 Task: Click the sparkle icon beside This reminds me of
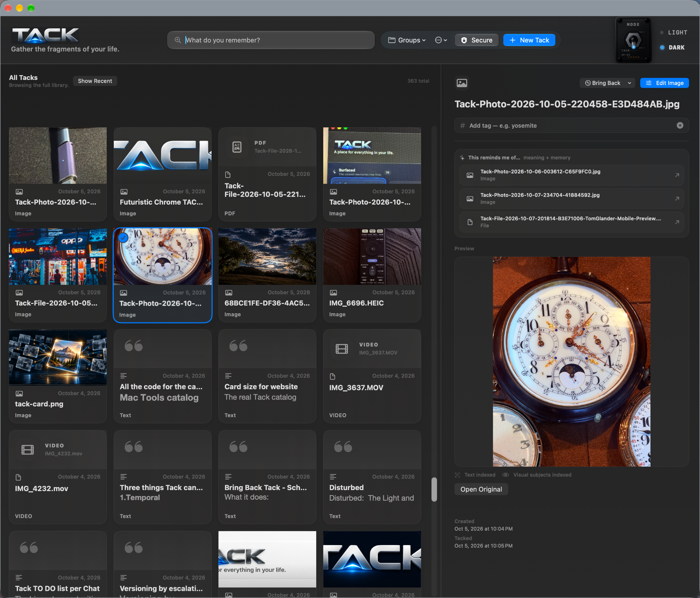pyautogui.click(x=462, y=158)
